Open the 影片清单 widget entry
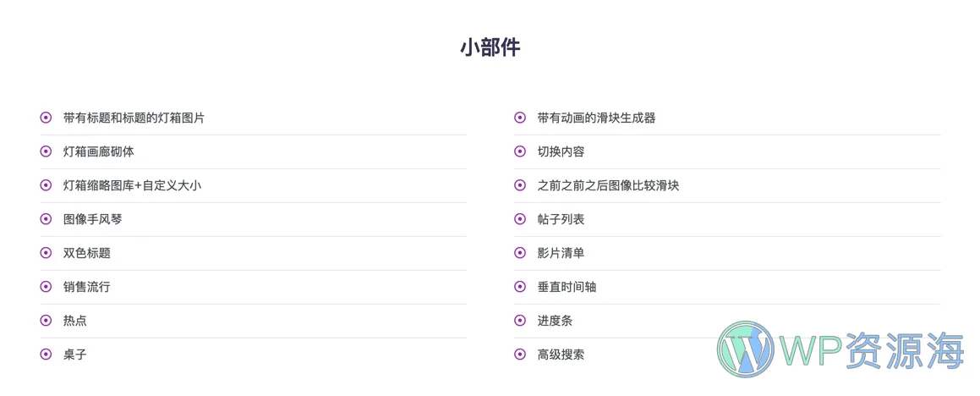The width and height of the screenshot is (980, 396). (561, 253)
